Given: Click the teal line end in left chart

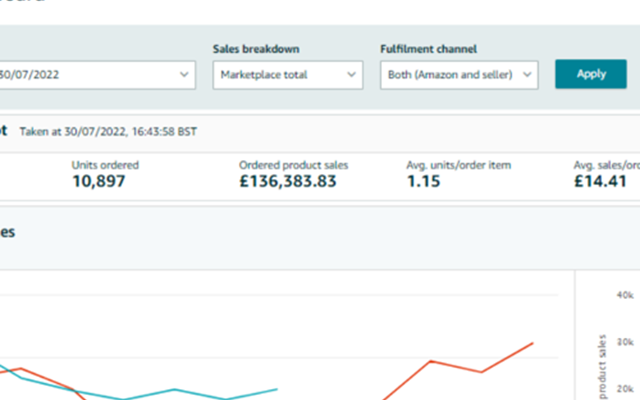Looking at the screenshot, I should (x=277, y=389).
